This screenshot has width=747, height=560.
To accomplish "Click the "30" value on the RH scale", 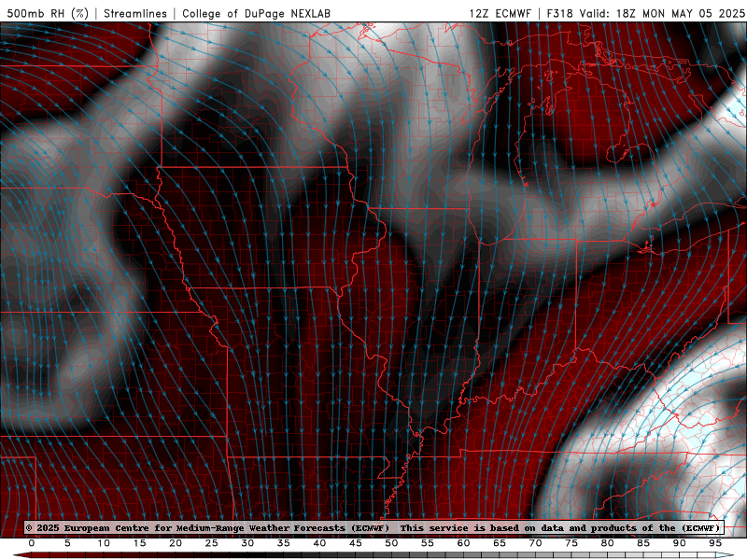I will pyautogui.click(x=247, y=543).
